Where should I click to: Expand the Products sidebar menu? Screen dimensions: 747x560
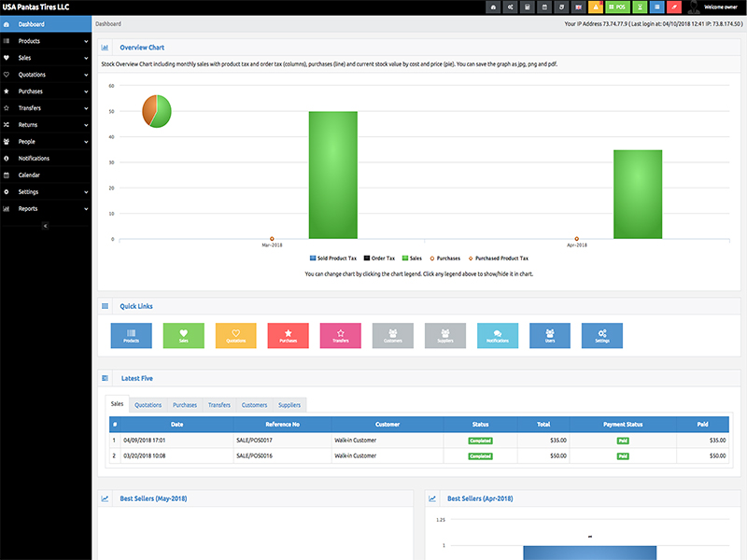46,41
